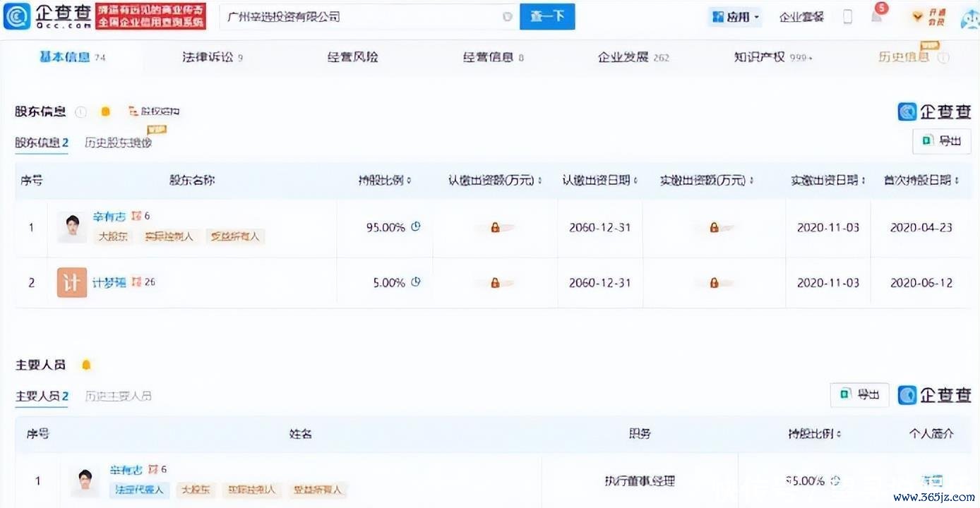This screenshot has width=980, height=508.
Task: Click info icon next to 股东信息 heading
Action: coord(81,111)
